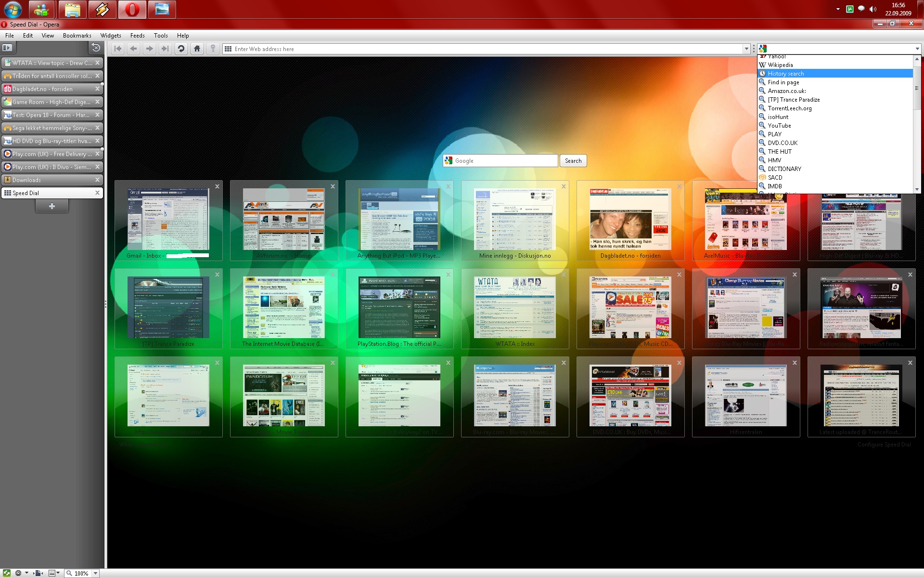The image size is (924, 578).
Task: Open the closed tabs trash icon
Action: pyautogui.click(x=96, y=48)
